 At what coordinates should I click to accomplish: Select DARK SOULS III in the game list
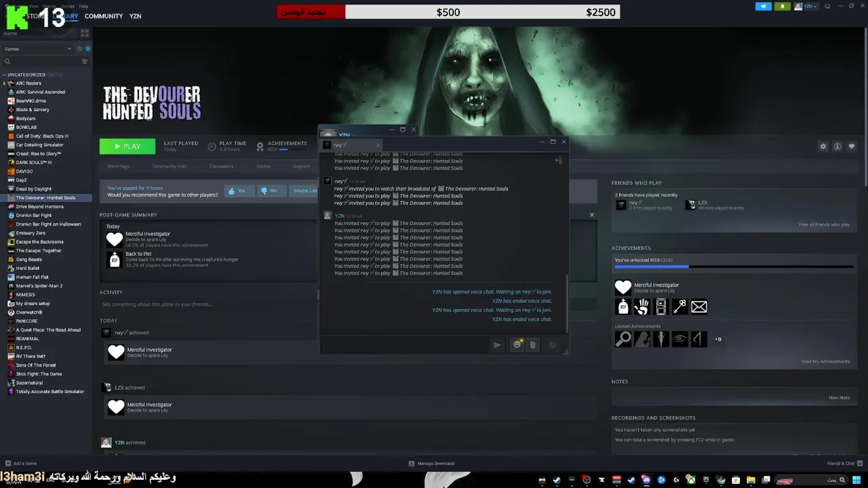coord(34,163)
